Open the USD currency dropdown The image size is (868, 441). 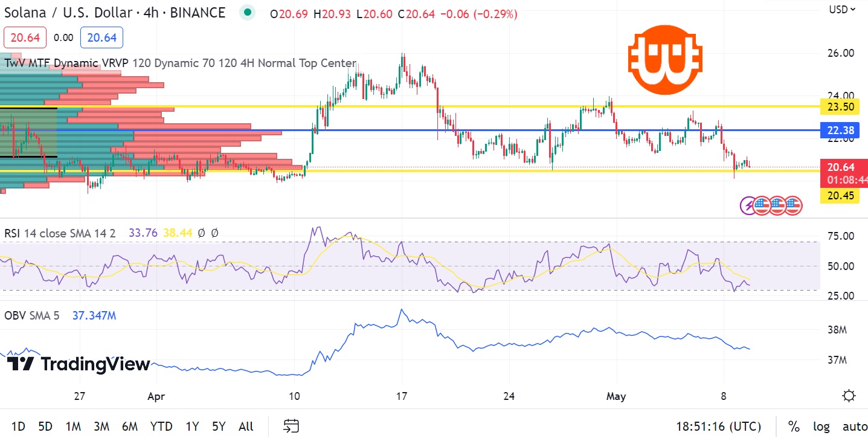843,9
